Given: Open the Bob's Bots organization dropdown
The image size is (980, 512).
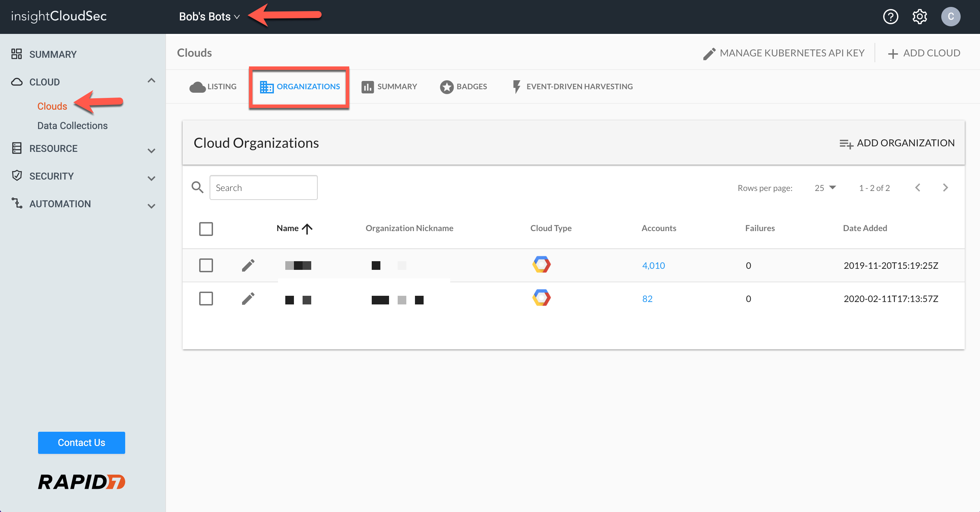Looking at the screenshot, I should coord(209,17).
